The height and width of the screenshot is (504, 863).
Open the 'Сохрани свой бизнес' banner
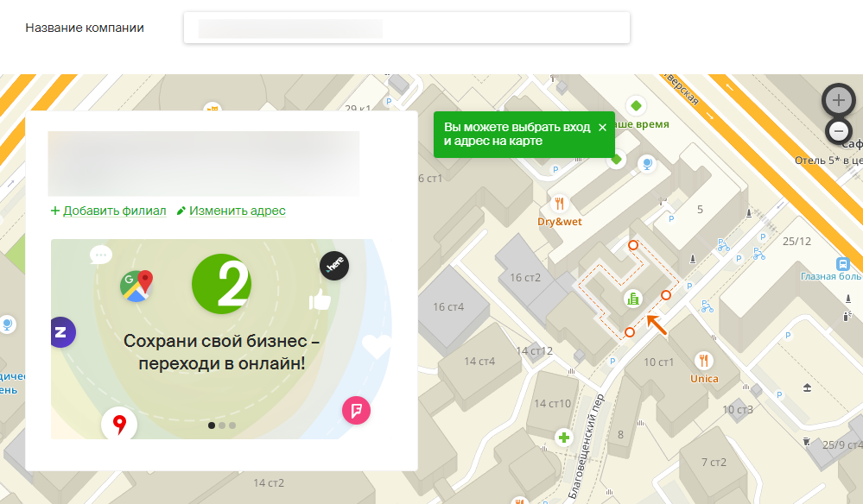click(x=220, y=352)
